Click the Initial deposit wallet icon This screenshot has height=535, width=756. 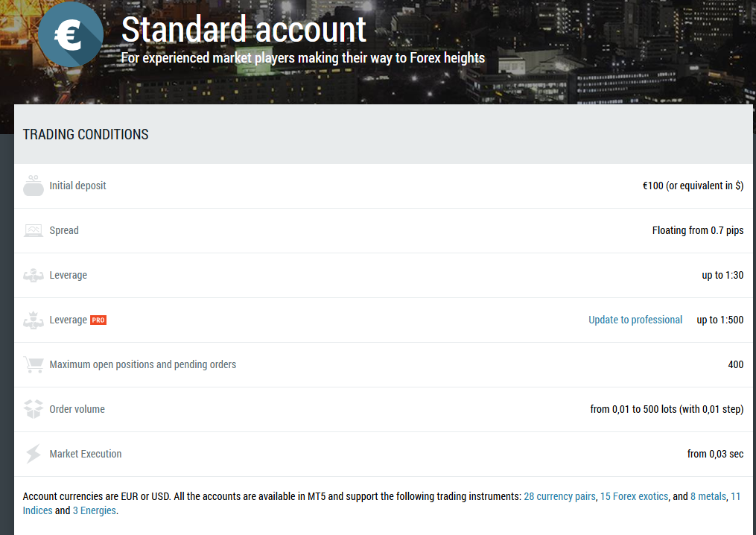coord(34,185)
